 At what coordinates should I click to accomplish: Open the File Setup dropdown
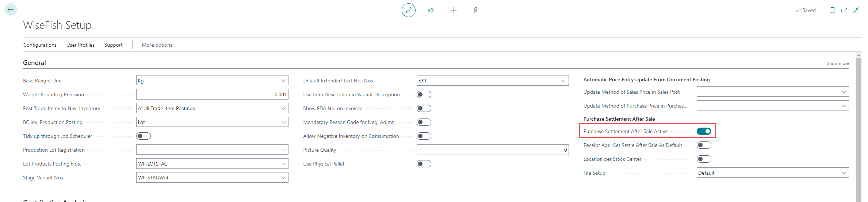[x=844, y=173]
